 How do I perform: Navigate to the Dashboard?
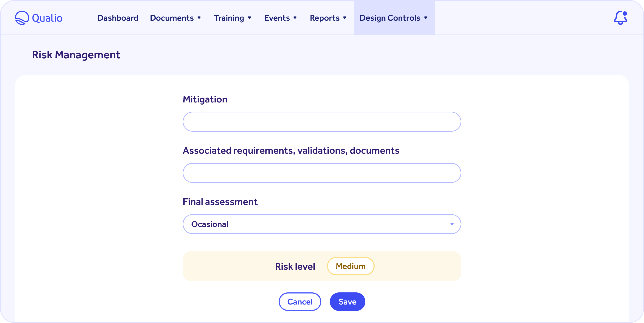point(118,18)
